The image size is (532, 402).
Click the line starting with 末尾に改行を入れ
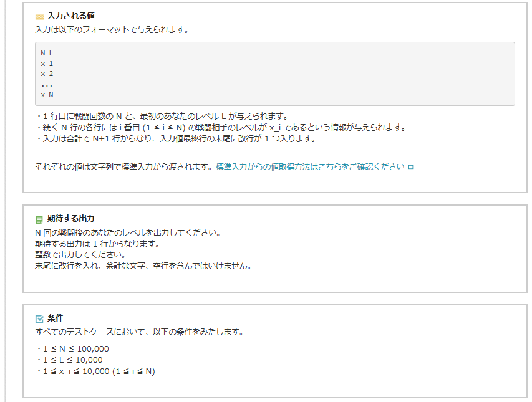coord(143,266)
